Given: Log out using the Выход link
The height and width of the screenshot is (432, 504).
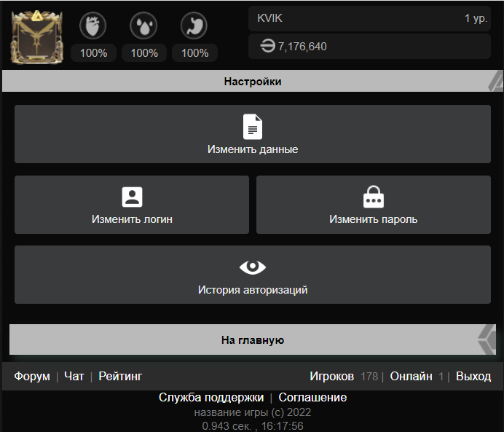Looking at the screenshot, I should [x=473, y=376].
